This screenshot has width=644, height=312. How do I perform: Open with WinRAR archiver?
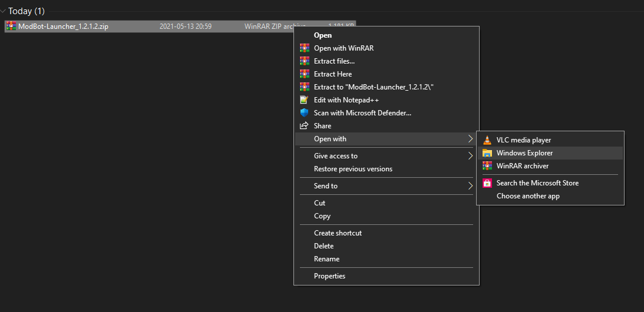click(x=550, y=166)
